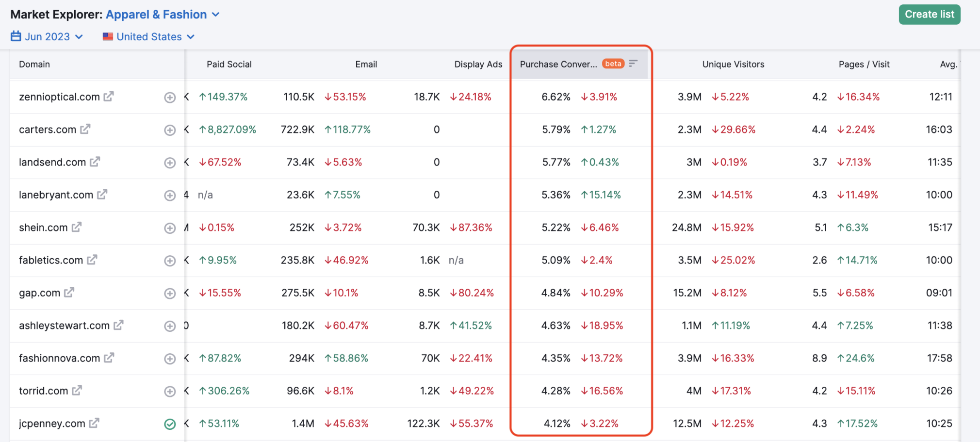Add ashleystewart.com to list with plus icon
The height and width of the screenshot is (442, 980).
(x=170, y=326)
